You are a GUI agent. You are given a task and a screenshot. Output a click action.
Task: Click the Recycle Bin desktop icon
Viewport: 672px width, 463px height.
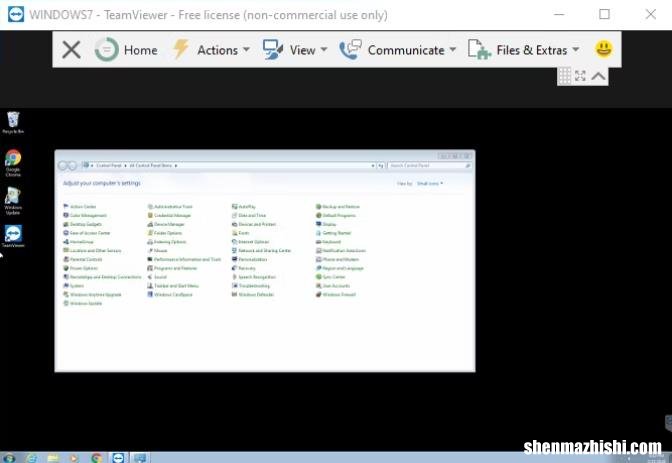[x=13, y=123]
